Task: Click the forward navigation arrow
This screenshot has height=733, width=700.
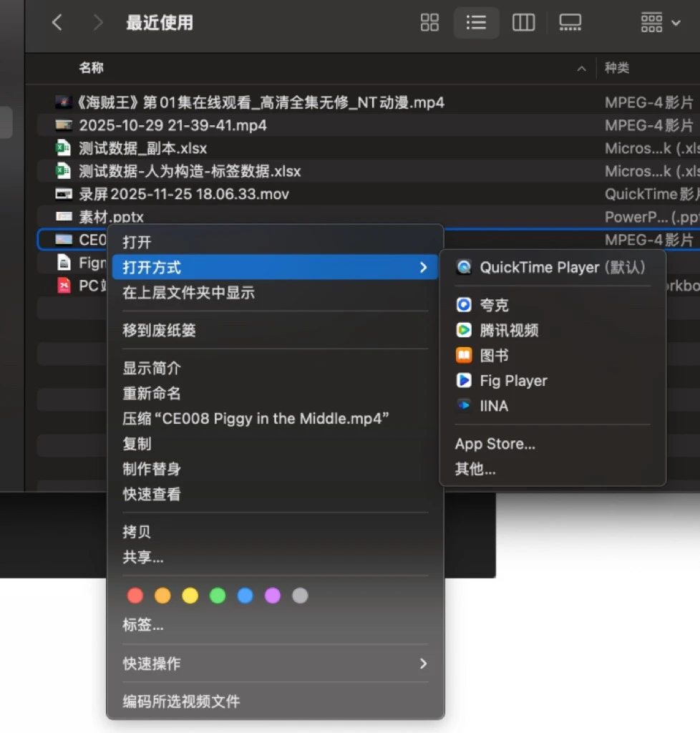Action: coord(98,22)
